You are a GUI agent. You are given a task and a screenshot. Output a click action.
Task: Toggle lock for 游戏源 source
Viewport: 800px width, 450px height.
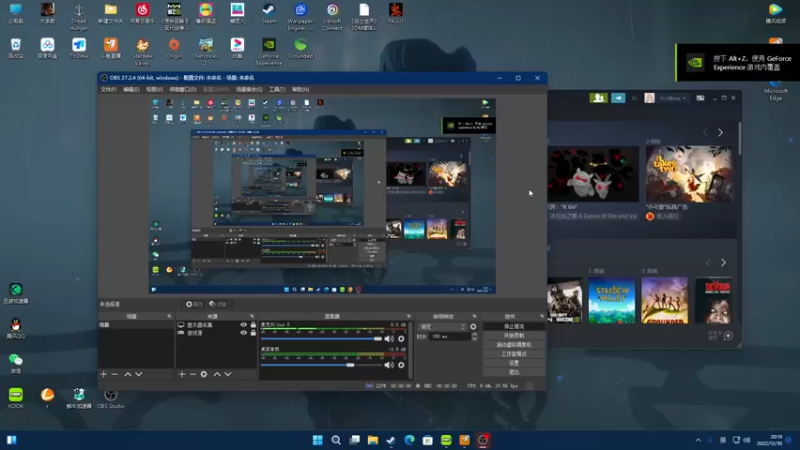pos(253,333)
